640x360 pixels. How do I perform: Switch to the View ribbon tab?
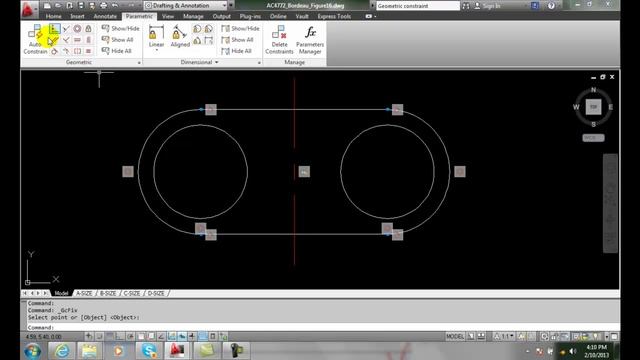[168, 16]
